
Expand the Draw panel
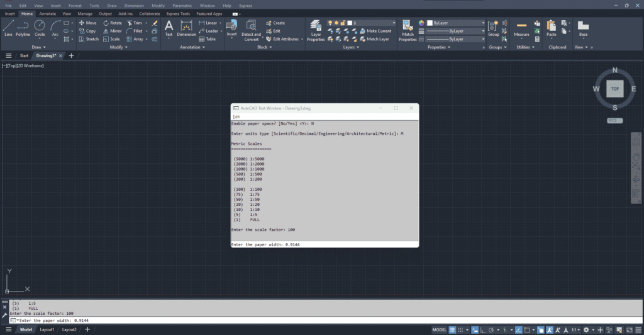coord(39,47)
